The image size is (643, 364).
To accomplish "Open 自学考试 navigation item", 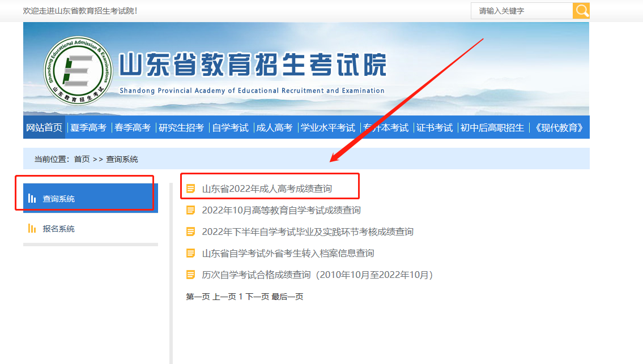I will [230, 127].
